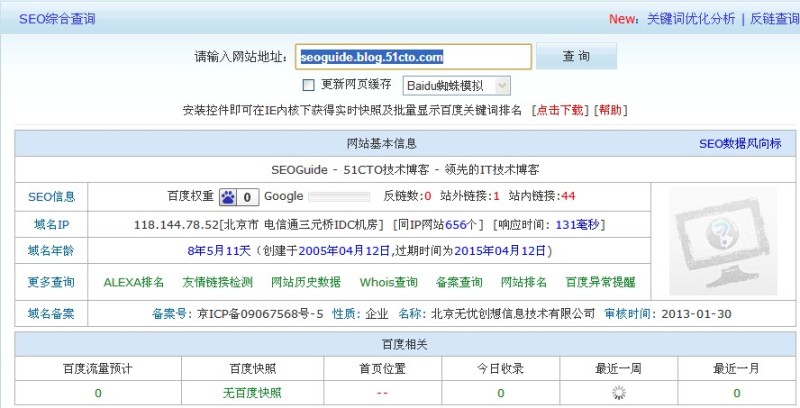Screen dimensions: 800x408
Task: Click the IP address 118.144.78.52
Action: click(176, 224)
